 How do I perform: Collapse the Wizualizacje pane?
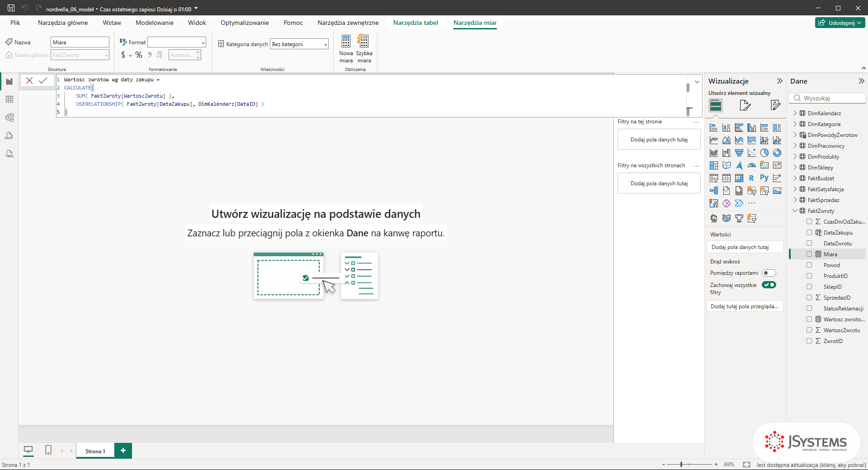(x=779, y=81)
